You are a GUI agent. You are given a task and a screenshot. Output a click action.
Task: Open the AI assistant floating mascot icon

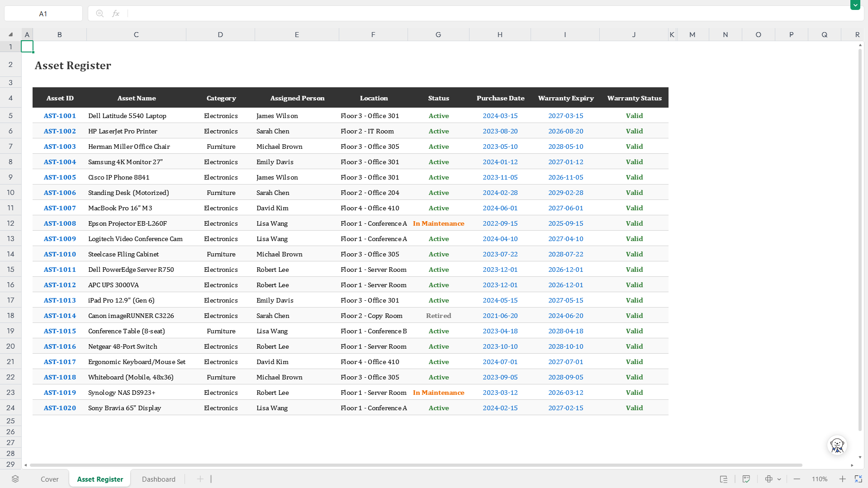coord(837,445)
